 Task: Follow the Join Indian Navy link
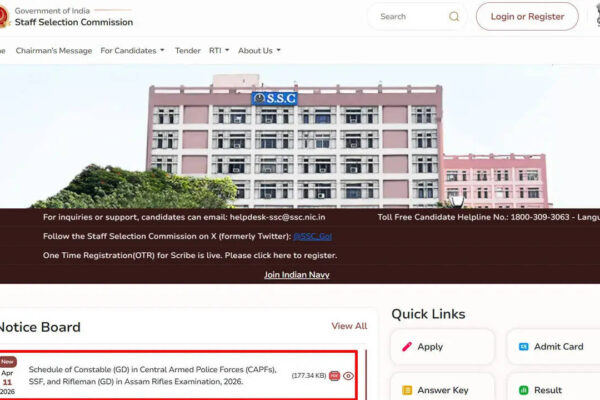(296, 275)
